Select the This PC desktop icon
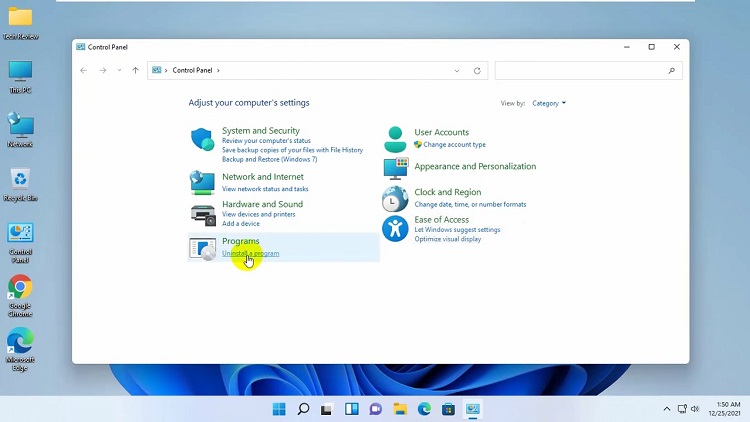750x422 pixels. [20, 77]
